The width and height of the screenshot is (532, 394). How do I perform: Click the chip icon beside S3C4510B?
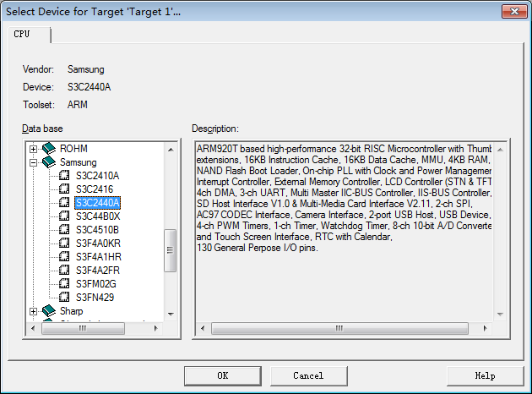[x=64, y=230]
